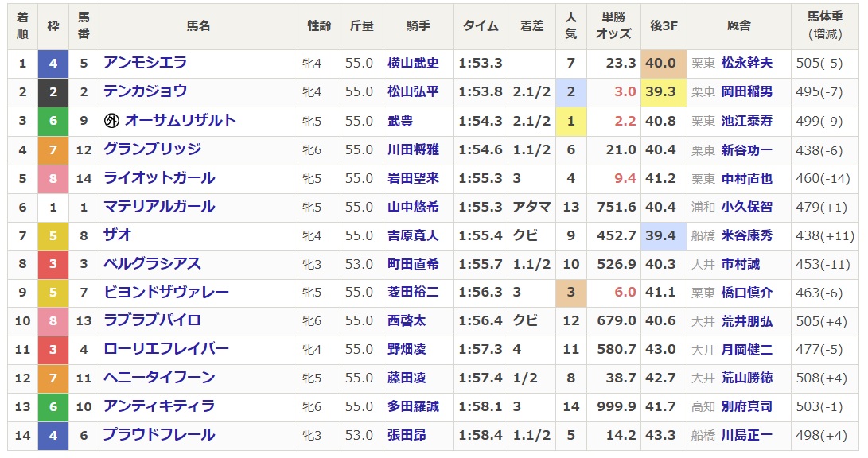Open jockey 横山武史 link

click(413, 63)
